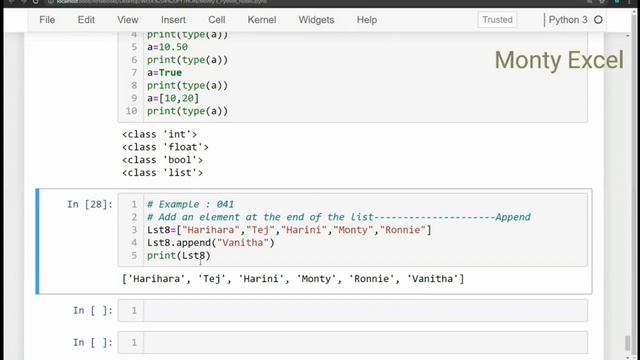Click the <class 'int'> output
The width and height of the screenshot is (640, 360).
[x=159, y=134]
